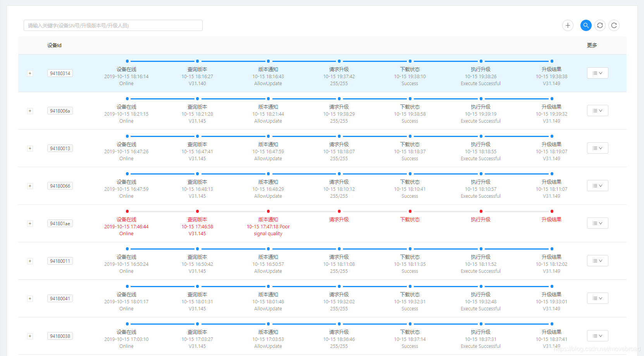644x356 pixels.
Task: Click the plus add button in toolbar
Action: 568,26
